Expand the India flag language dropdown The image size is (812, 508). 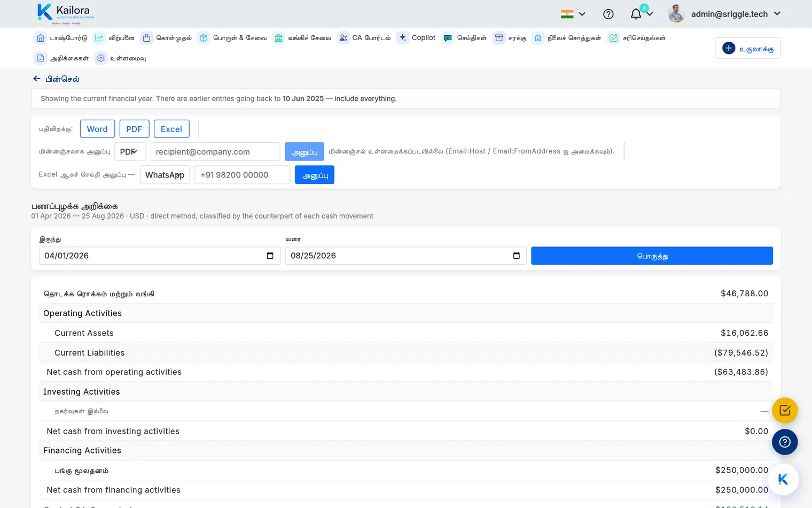pos(573,14)
